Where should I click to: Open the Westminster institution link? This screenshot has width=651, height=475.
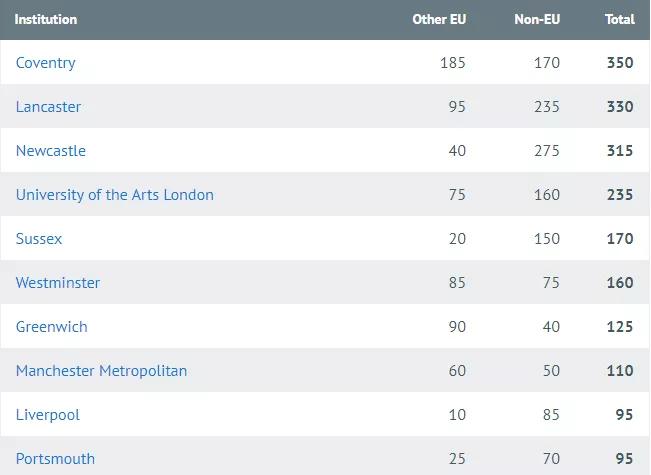click(58, 283)
